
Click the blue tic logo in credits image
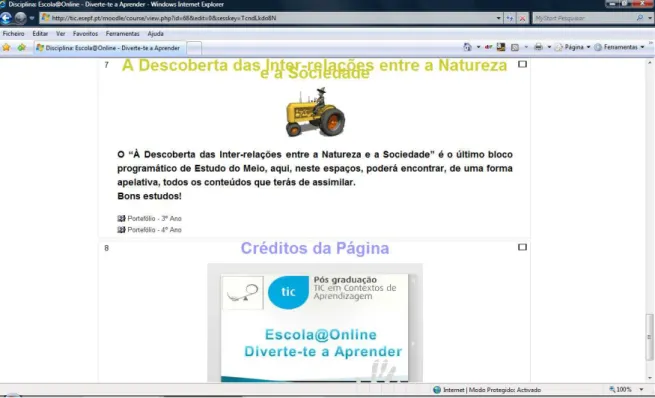288,292
